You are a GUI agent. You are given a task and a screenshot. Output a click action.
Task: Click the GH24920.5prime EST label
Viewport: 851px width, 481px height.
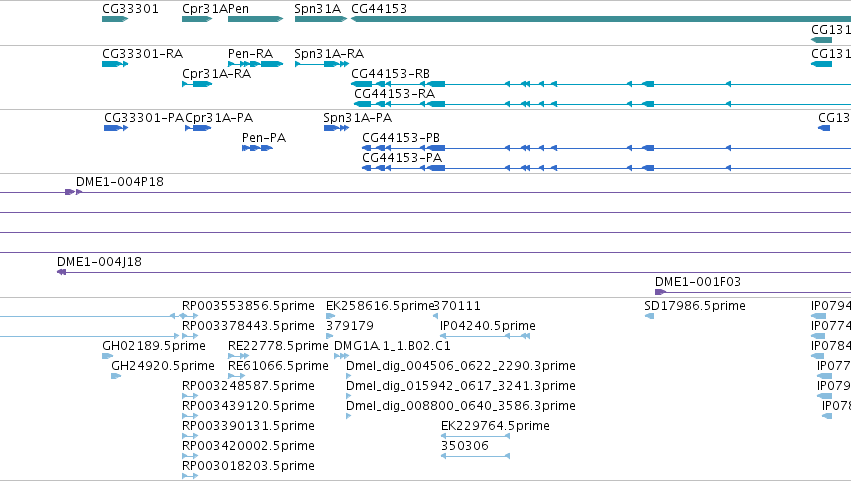[x=163, y=366]
